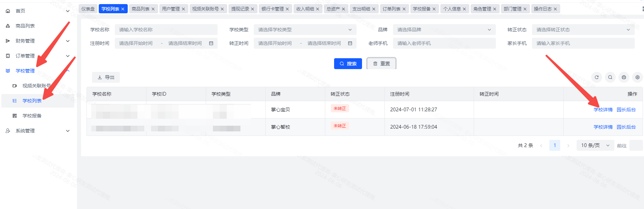
Task: Select 学校报备 in the sidebar
Action: pyautogui.click(x=32, y=116)
